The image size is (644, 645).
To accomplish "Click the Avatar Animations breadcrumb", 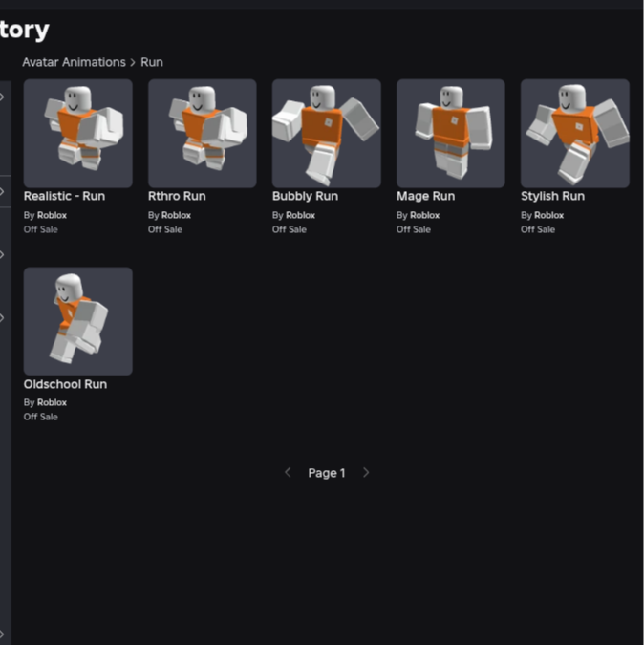I will 74,62.
